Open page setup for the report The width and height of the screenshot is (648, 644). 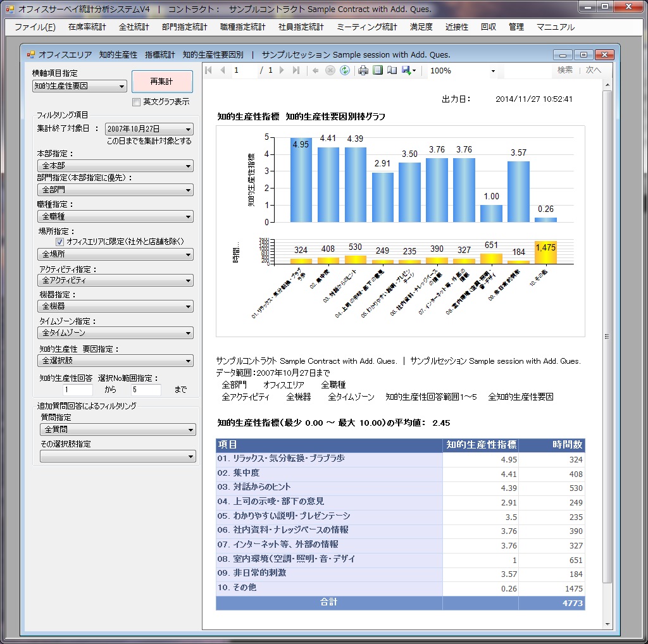392,71
